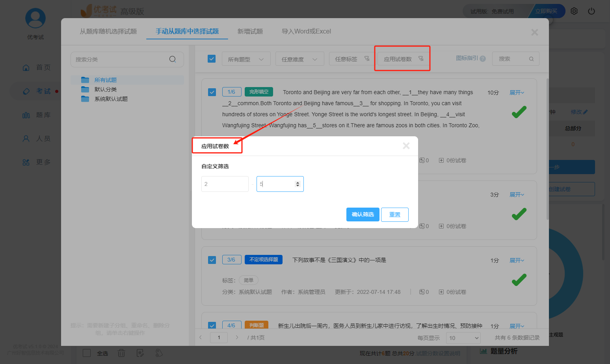
Task: Click the green checkmark on question 3/6
Action: point(519,280)
